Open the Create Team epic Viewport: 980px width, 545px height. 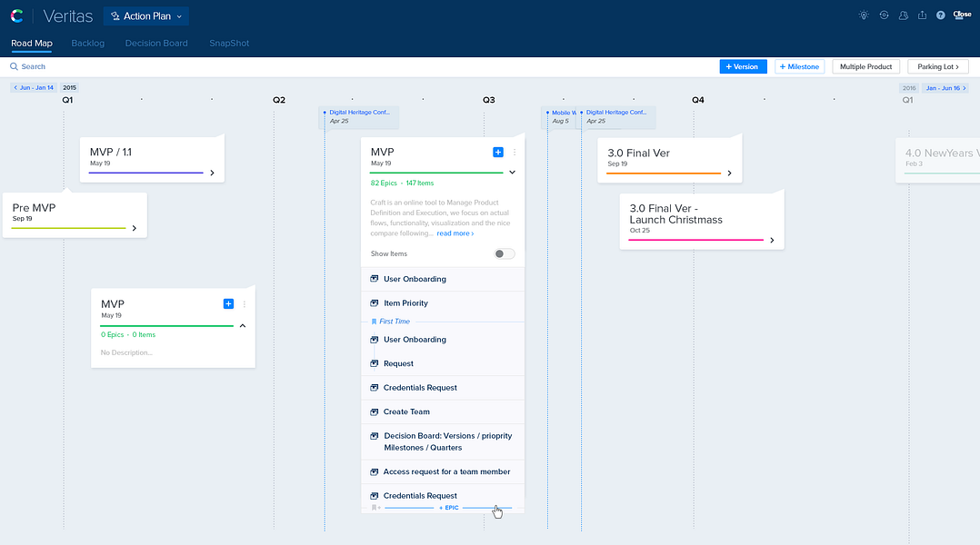[443, 412]
